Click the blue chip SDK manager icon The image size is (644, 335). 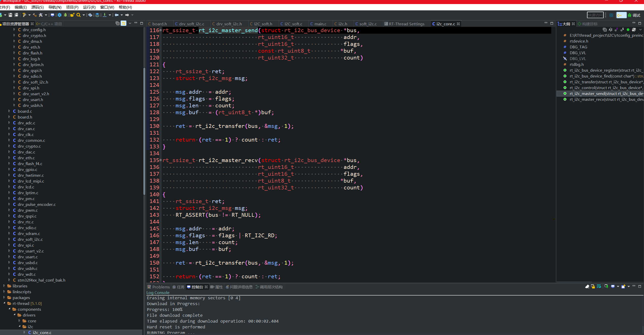(90, 15)
